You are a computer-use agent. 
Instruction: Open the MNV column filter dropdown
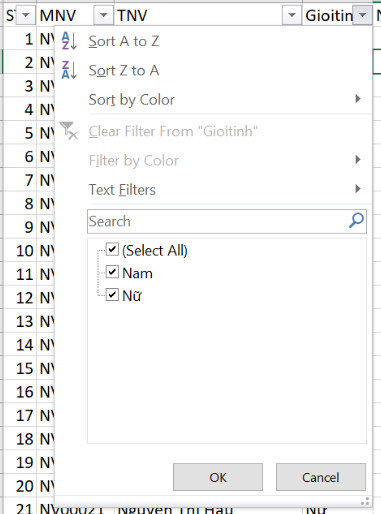click(x=104, y=15)
